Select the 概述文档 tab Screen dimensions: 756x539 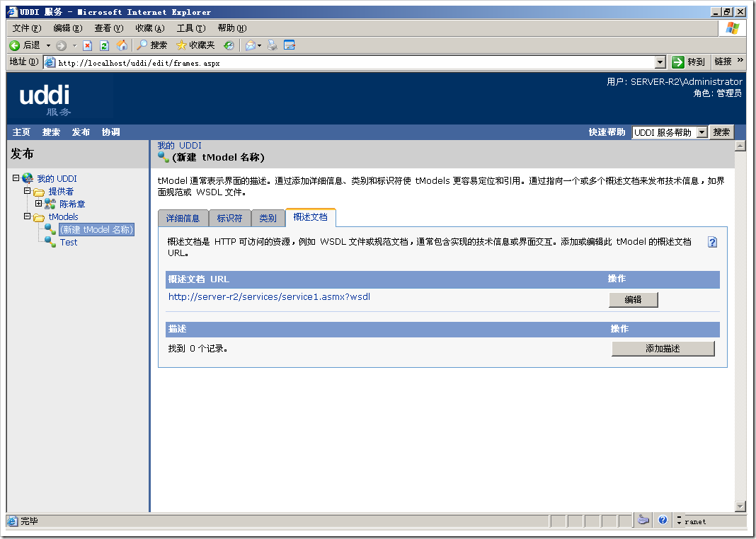pos(311,217)
